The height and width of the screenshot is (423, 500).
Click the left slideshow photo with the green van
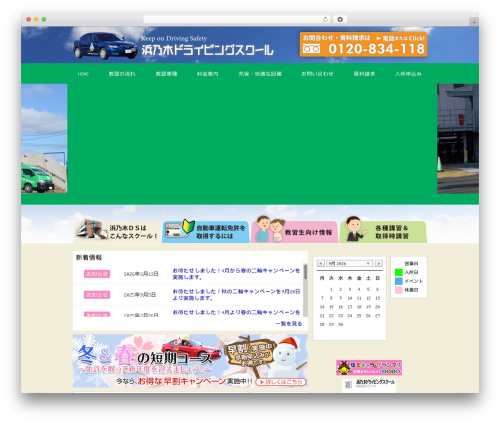click(x=44, y=138)
